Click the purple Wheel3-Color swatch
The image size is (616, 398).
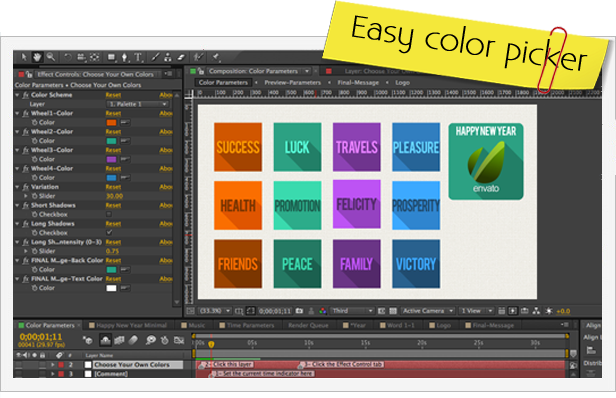[x=112, y=159]
